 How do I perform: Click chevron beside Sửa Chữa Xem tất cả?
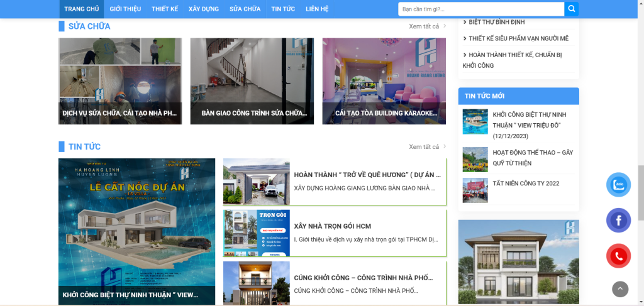pyautogui.click(x=445, y=26)
